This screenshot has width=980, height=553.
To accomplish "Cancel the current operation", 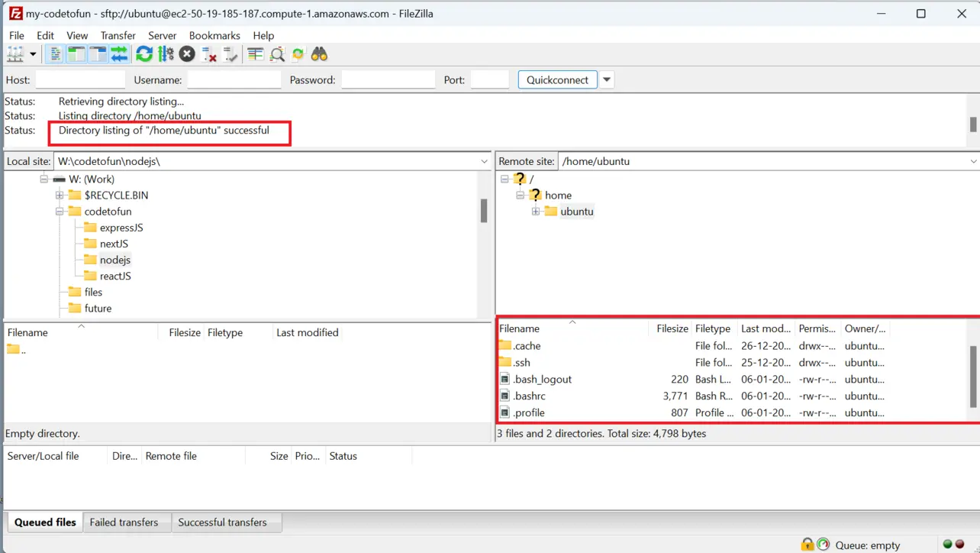I will [187, 54].
